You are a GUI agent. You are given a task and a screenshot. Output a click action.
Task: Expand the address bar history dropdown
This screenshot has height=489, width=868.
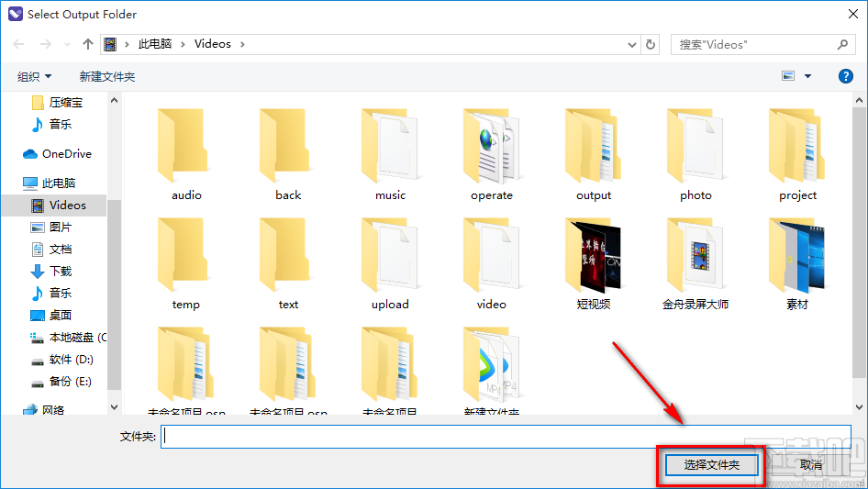pos(631,45)
